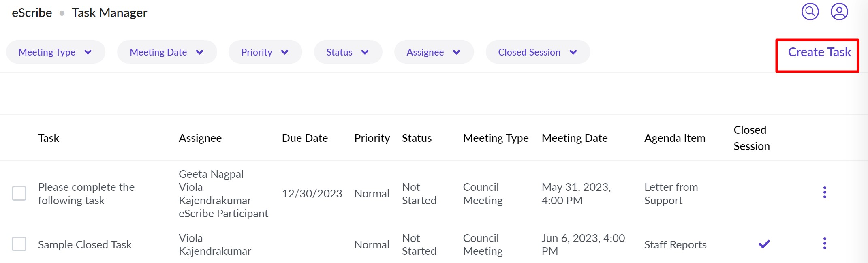
Task: Open the 'Sample Closed Task' task row
Action: (85, 245)
